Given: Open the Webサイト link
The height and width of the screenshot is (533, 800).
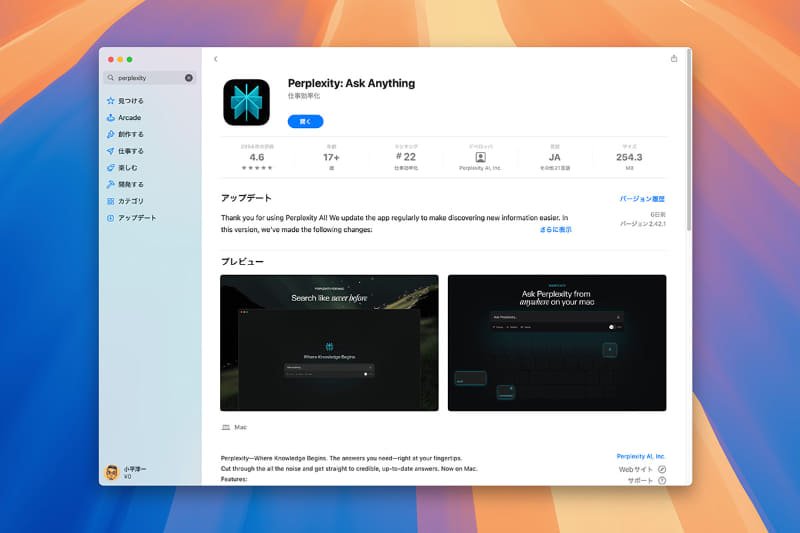Looking at the screenshot, I should click(635, 469).
